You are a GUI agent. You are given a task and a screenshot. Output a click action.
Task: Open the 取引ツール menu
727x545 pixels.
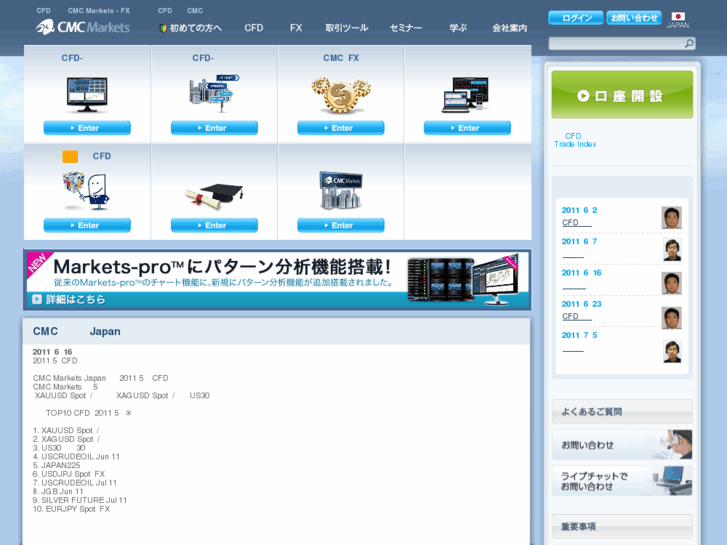pyautogui.click(x=346, y=28)
